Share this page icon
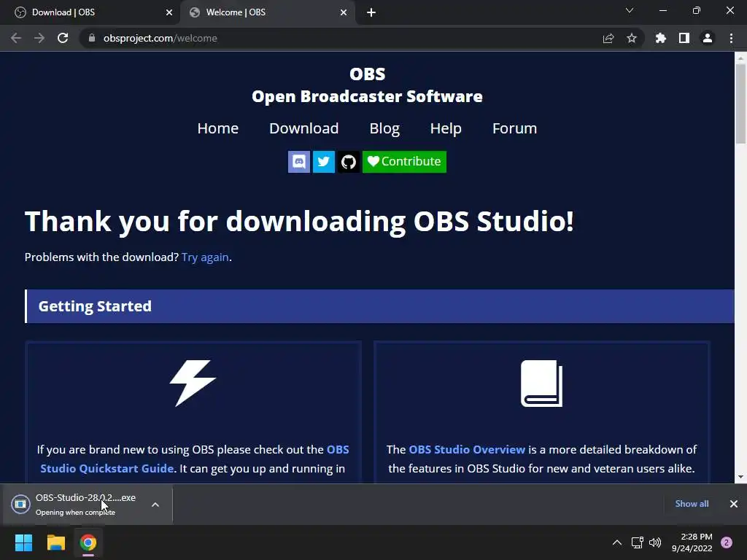The height and width of the screenshot is (560, 747). click(x=608, y=38)
